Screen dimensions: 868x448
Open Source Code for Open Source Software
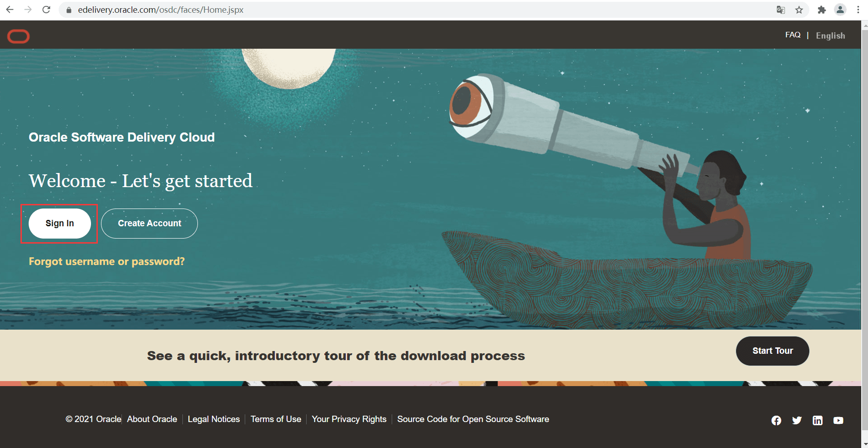pos(473,419)
